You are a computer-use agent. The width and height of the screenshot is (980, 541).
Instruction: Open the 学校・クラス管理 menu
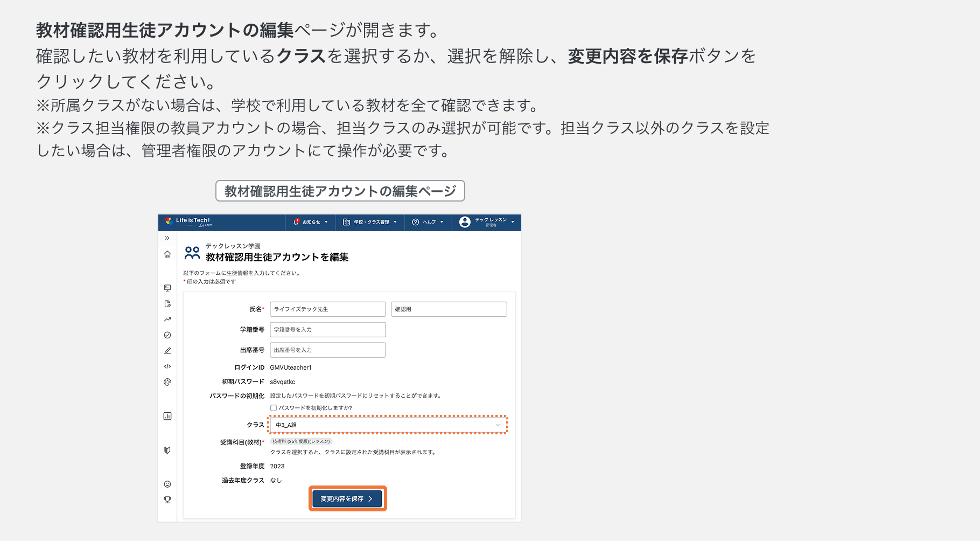coord(369,223)
